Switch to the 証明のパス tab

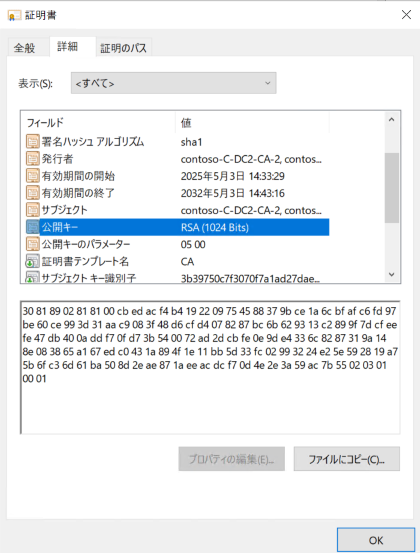point(123,48)
